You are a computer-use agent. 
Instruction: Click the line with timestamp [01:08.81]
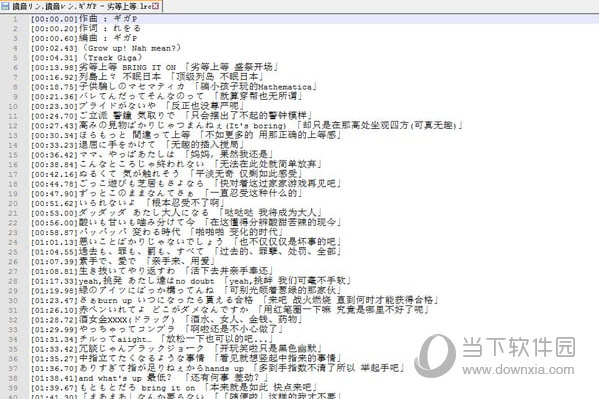coord(152,271)
